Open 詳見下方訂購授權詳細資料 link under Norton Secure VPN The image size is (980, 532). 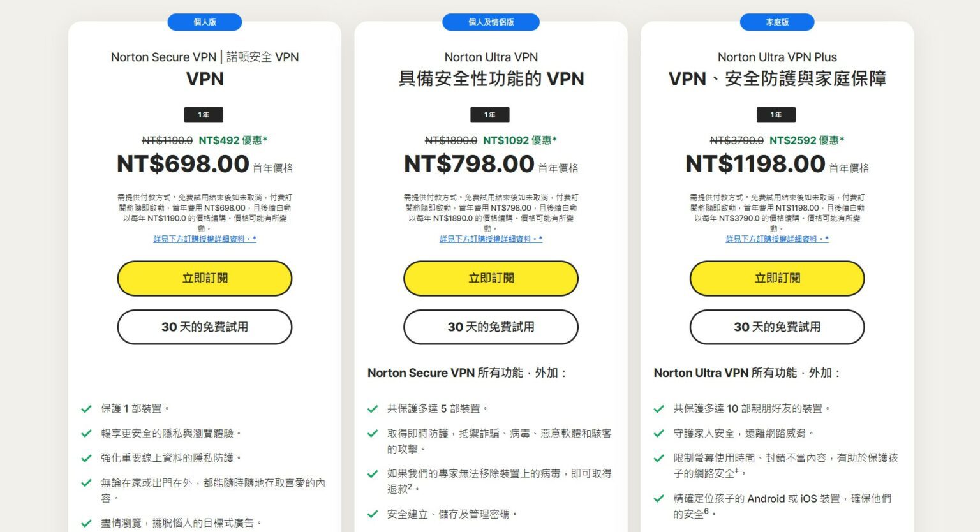(204, 239)
